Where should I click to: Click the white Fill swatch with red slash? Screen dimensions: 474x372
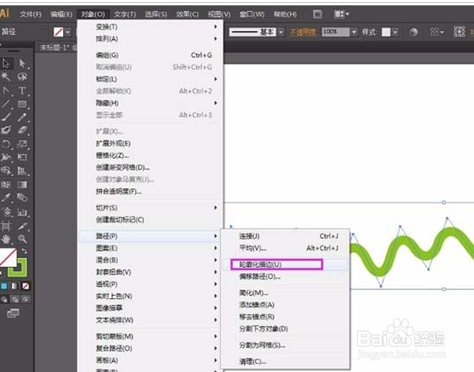(8, 257)
